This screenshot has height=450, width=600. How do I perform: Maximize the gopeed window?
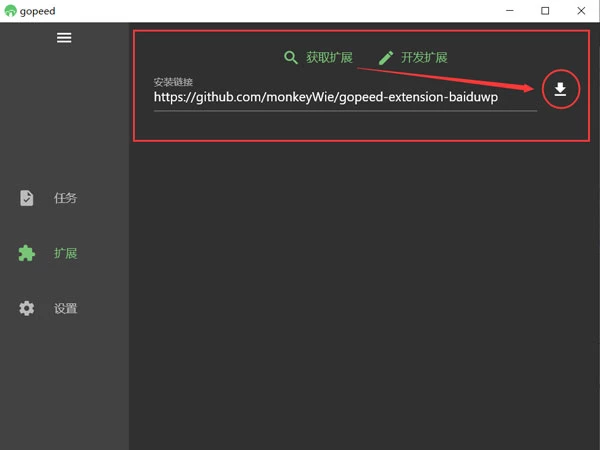pos(545,11)
